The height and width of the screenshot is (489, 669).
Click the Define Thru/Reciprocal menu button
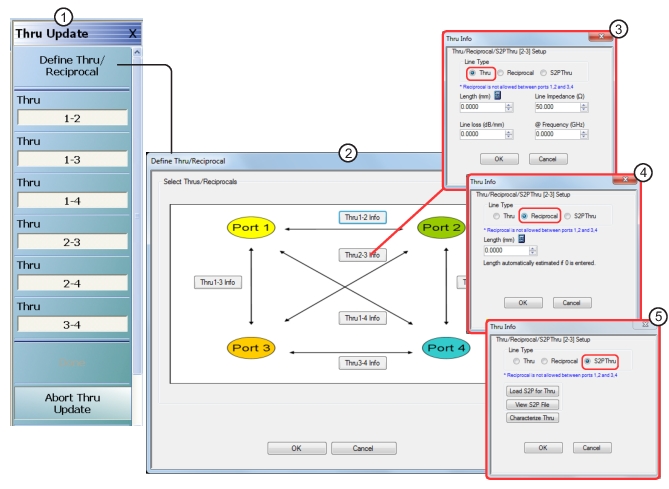click(x=72, y=66)
